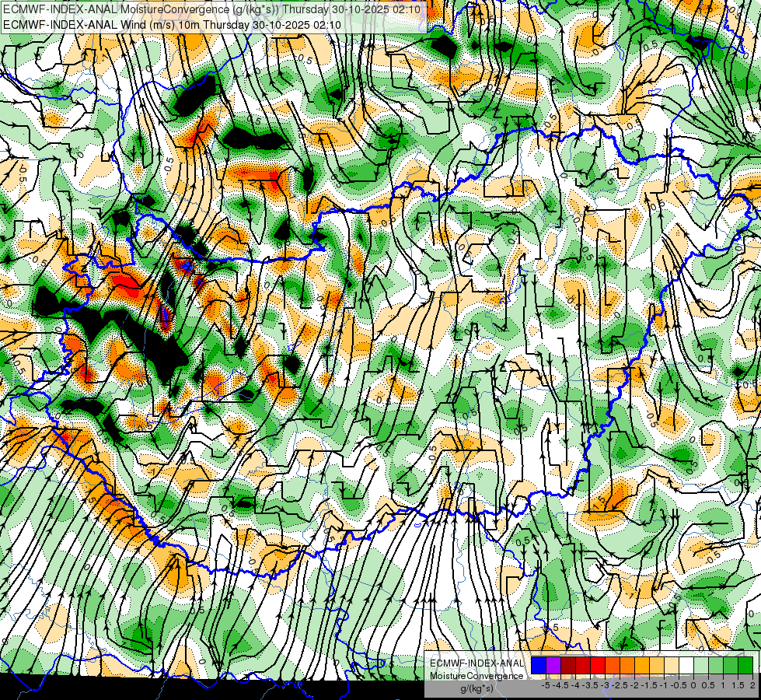This screenshot has width=761, height=700.
Task: Click the '-3.5' legend tick label
Action: pyautogui.click(x=590, y=685)
